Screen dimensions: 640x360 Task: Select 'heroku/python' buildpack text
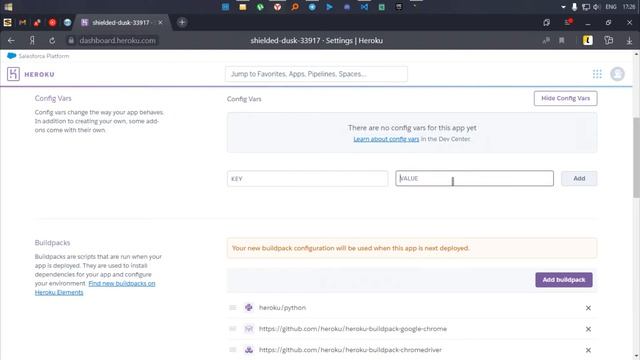282,308
